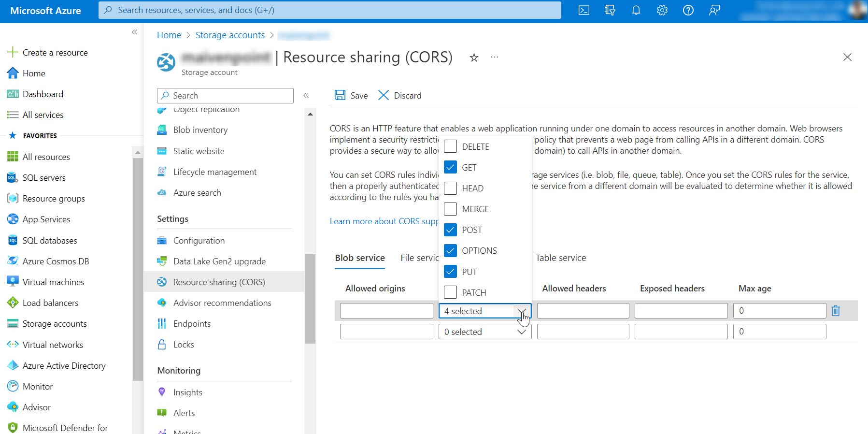Go to Home breadcrumb link
This screenshot has width=868, height=434.
pyautogui.click(x=169, y=35)
